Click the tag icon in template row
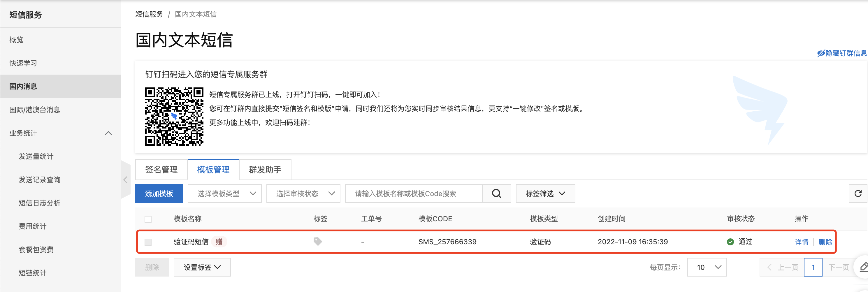Screen dimensions: 868x292 pyautogui.click(x=317, y=242)
